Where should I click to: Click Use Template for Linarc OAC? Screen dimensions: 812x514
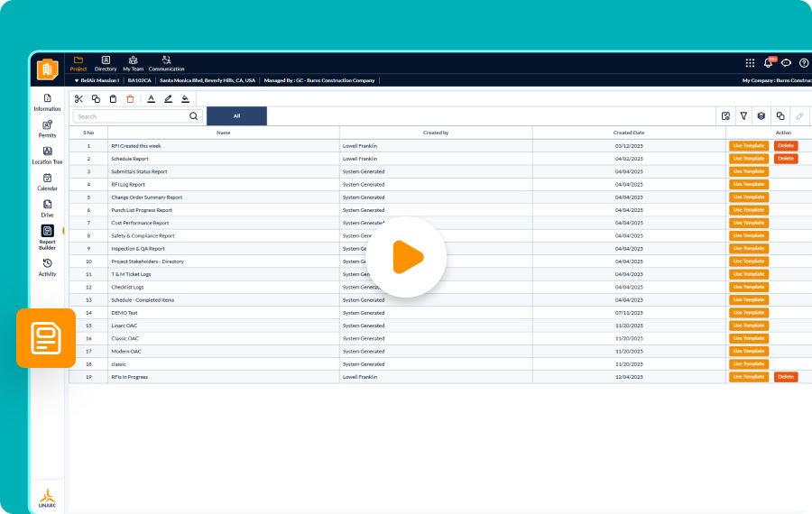coord(749,326)
